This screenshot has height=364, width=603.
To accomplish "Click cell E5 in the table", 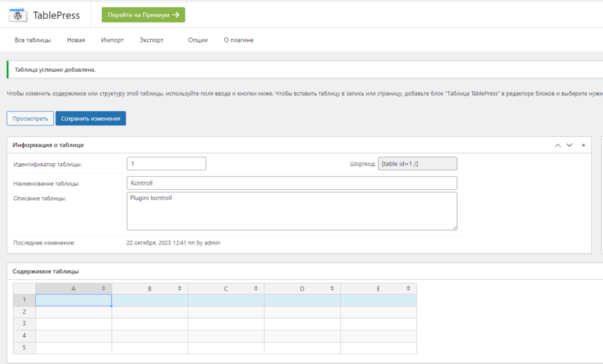I will [x=379, y=348].
